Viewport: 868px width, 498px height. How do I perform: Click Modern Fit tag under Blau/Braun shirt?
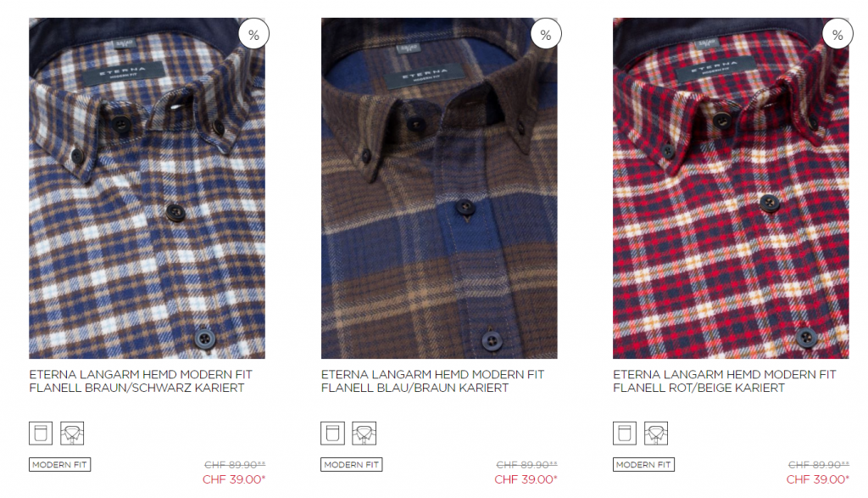(x=352, y=465)
